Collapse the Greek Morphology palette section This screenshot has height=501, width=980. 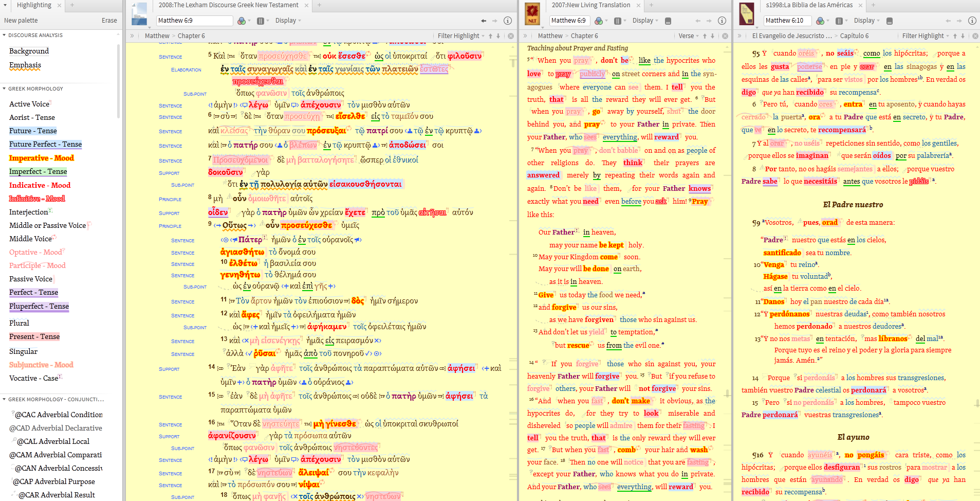tap(4, 88)
